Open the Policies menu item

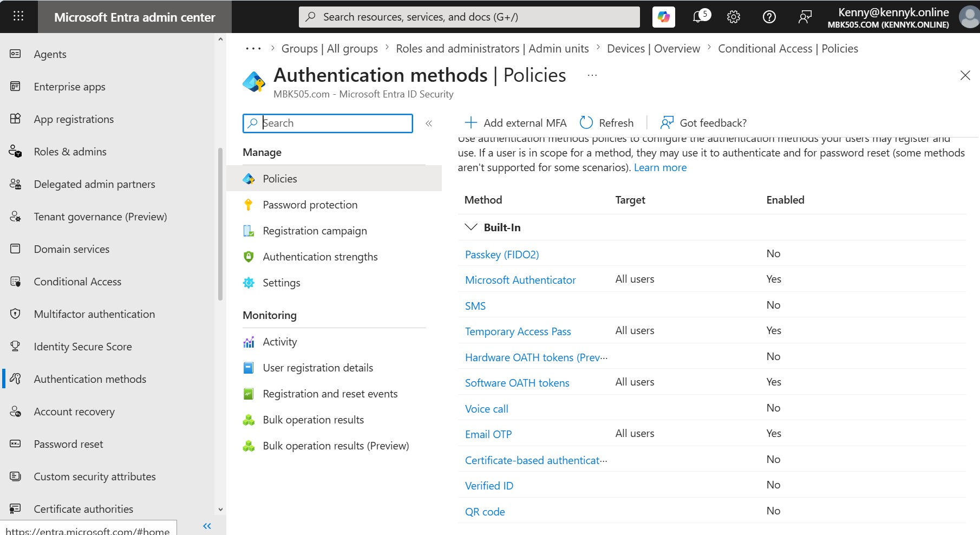[x=334, y=179]
